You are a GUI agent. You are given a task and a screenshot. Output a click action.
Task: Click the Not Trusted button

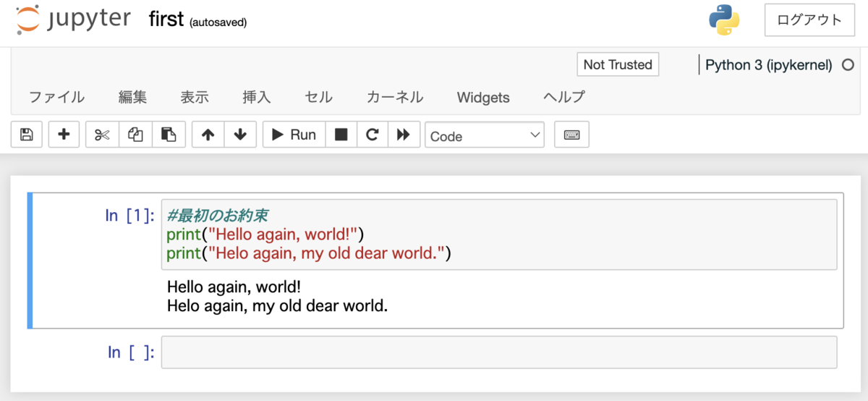(618, 64)
